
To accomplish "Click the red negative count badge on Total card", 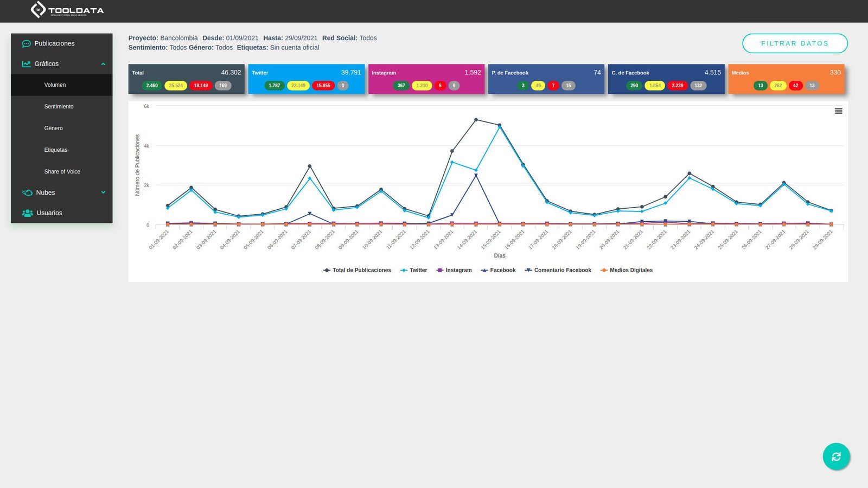I will pyautogui.click(x=201, y=86).
